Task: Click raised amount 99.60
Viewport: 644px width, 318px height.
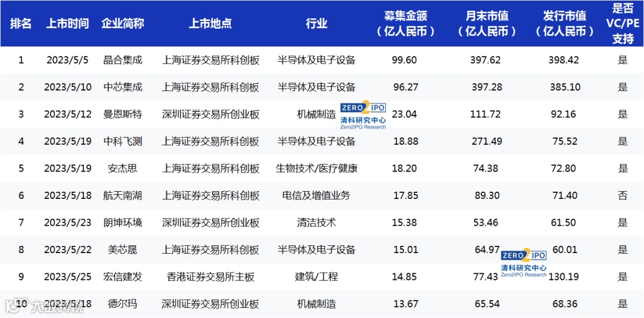Action: (404, 60)
